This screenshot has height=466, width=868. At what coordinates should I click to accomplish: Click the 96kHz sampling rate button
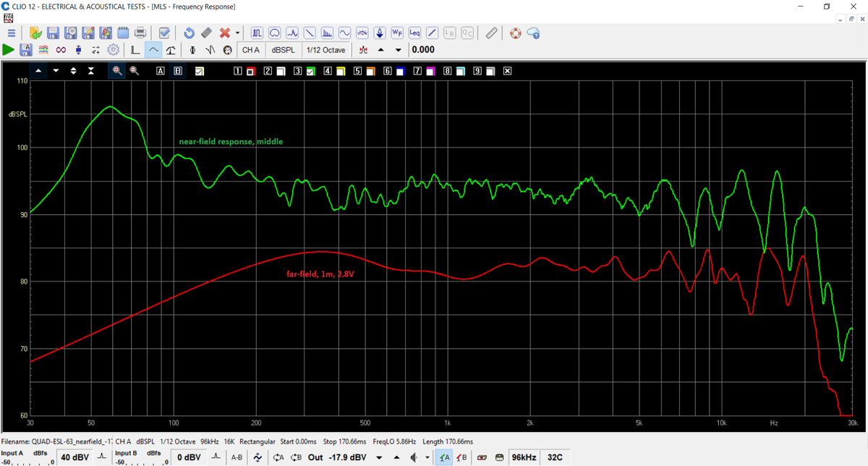coord(523,457)
